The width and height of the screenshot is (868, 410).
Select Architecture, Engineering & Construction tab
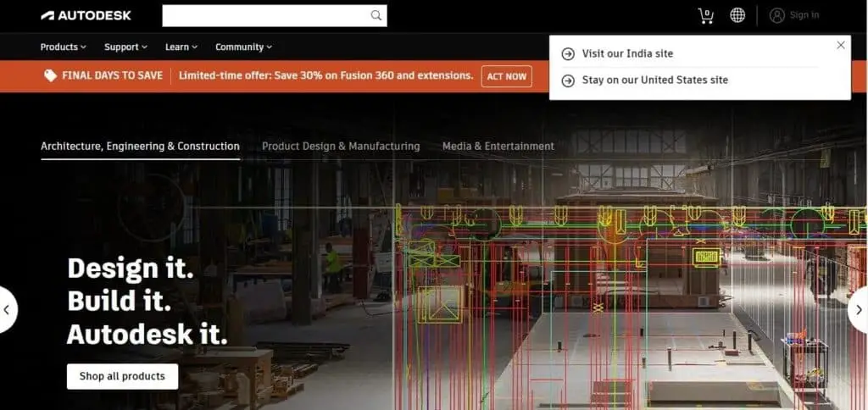pyautogui.click(x=140, y=147)
